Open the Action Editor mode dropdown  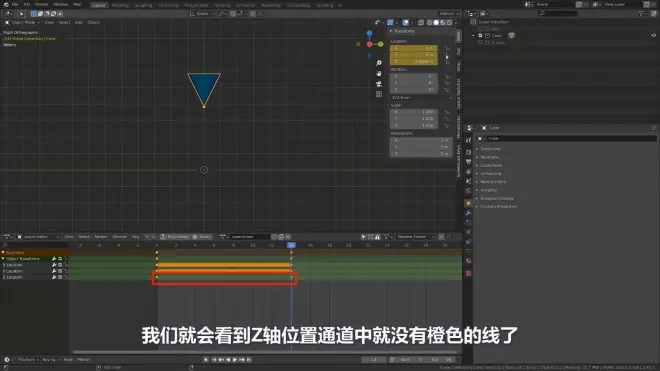(x=38, y=237)
